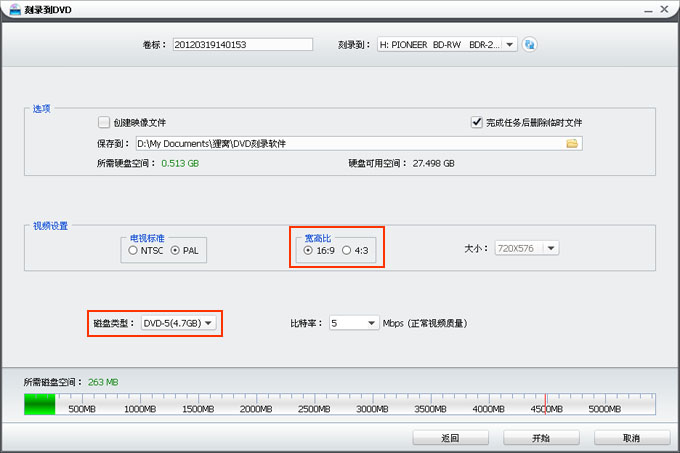Minimize the 刻录到DVD window
680x453 pixels.
tap(648, 10)
